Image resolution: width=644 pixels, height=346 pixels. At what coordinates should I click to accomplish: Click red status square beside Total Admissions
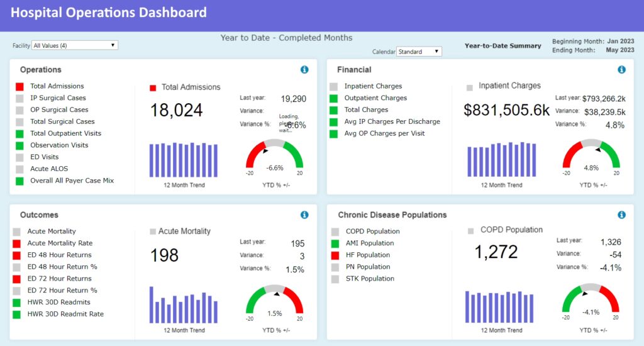(19, 86)
